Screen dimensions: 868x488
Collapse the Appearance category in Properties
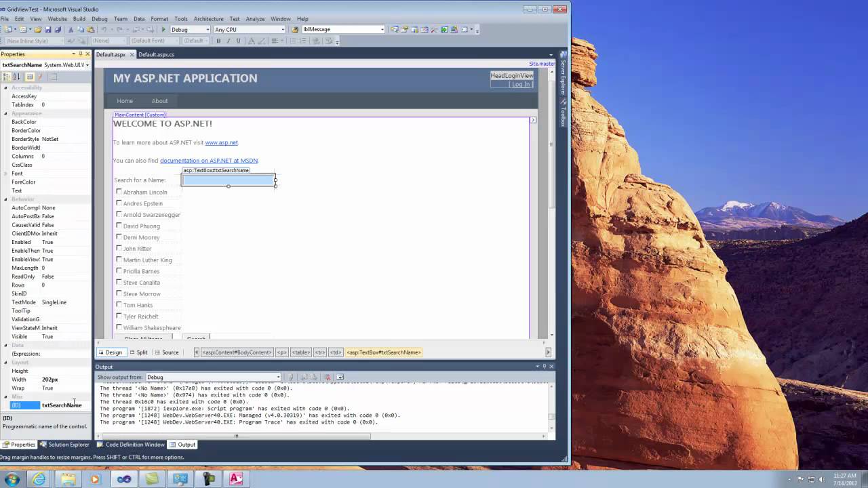5,113
